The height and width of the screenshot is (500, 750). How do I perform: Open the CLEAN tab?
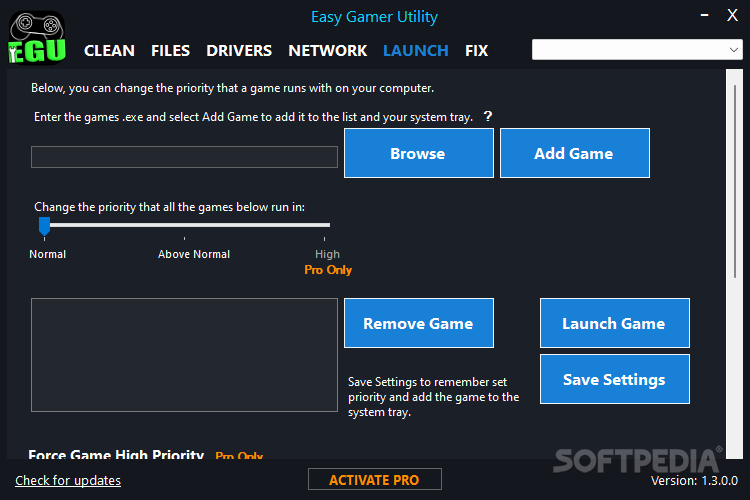coord(109,50)
